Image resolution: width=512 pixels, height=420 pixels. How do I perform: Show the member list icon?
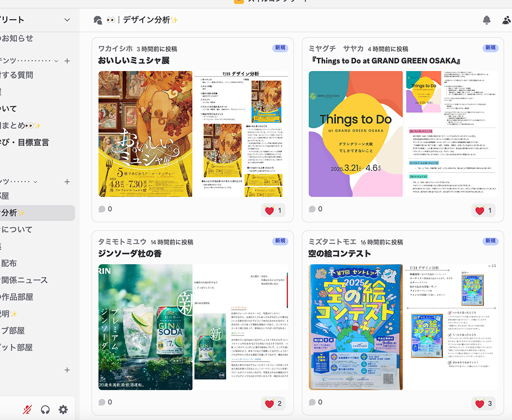coord(506,20)
